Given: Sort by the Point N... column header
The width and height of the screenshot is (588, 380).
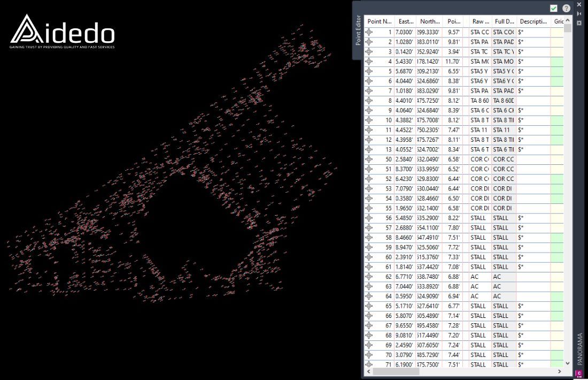Looking at the screenshot, I should point(379,21).
